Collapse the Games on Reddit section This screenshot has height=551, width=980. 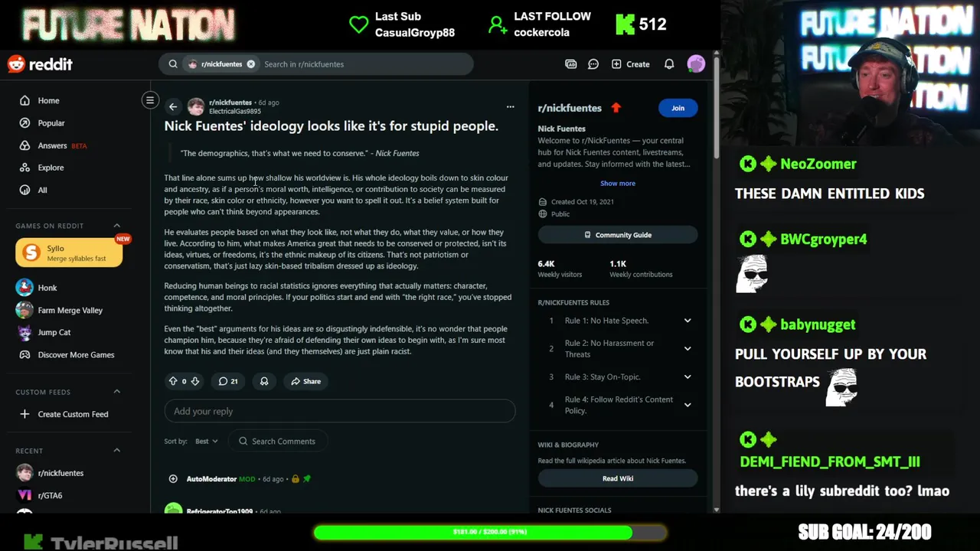point(117,226)
